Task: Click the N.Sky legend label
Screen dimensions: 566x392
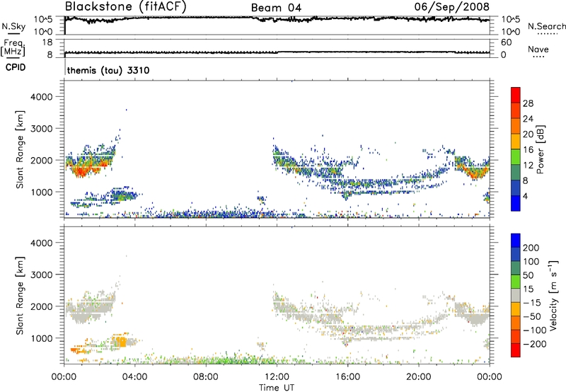Action: tap(13, 26)
